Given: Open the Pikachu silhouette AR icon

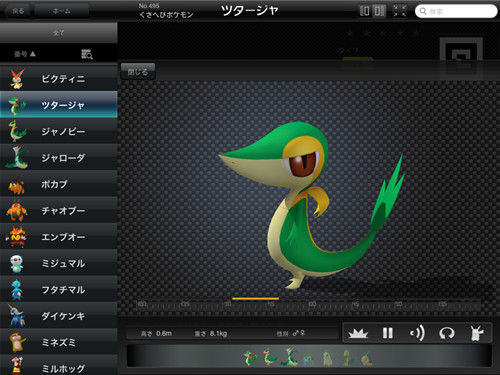Looking at the screenshot, I should (476, 333).
